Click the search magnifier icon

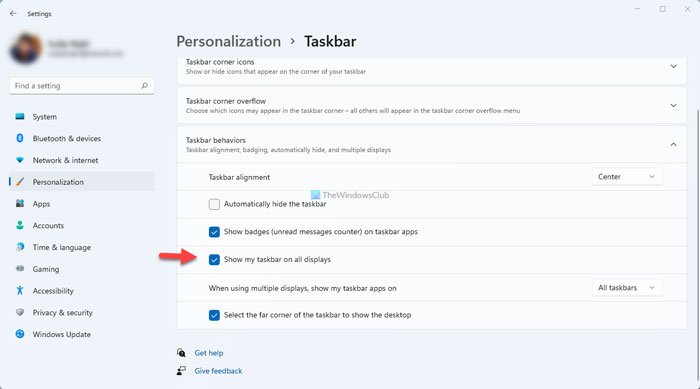[144, 85]
